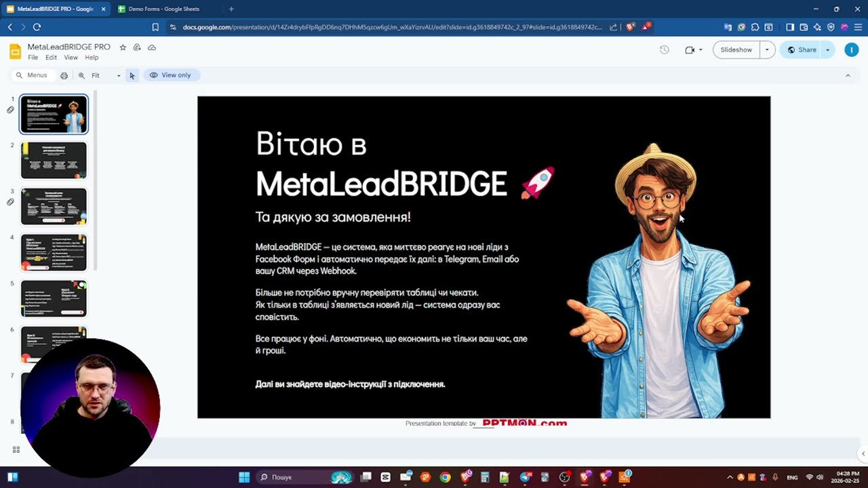Open the View menu
The image size is (868, 488).
pyautogui.click(x=71, y=58)
